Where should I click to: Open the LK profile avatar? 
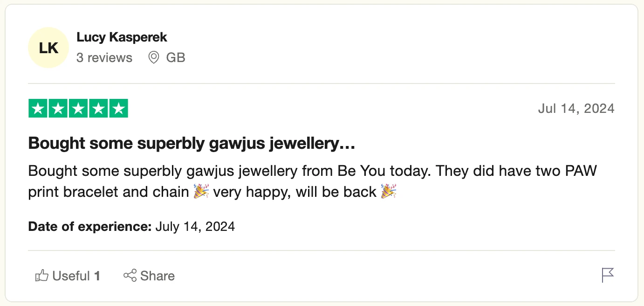48,48
